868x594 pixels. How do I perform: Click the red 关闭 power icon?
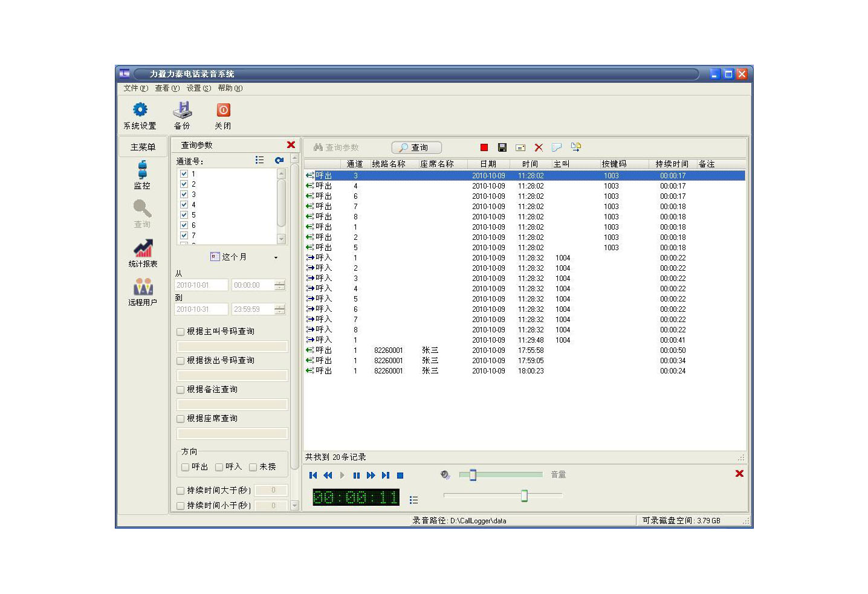click(223, 110)
